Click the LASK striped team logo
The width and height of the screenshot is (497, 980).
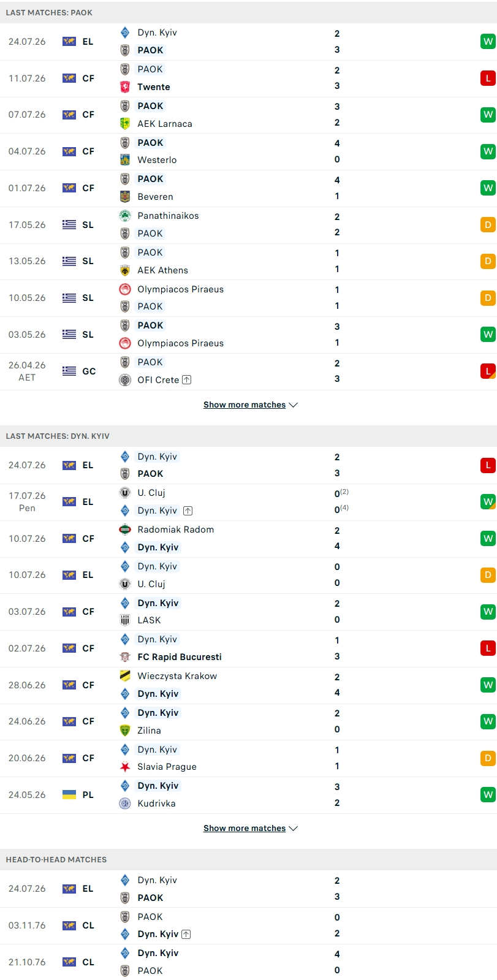(125, 620)
